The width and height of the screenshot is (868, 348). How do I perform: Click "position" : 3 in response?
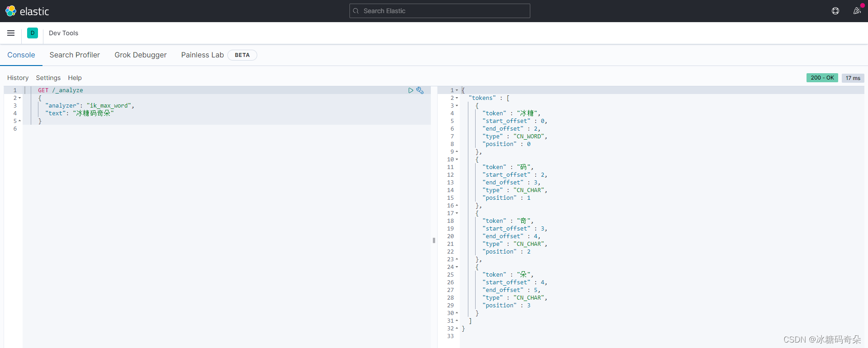pos(506,306)
